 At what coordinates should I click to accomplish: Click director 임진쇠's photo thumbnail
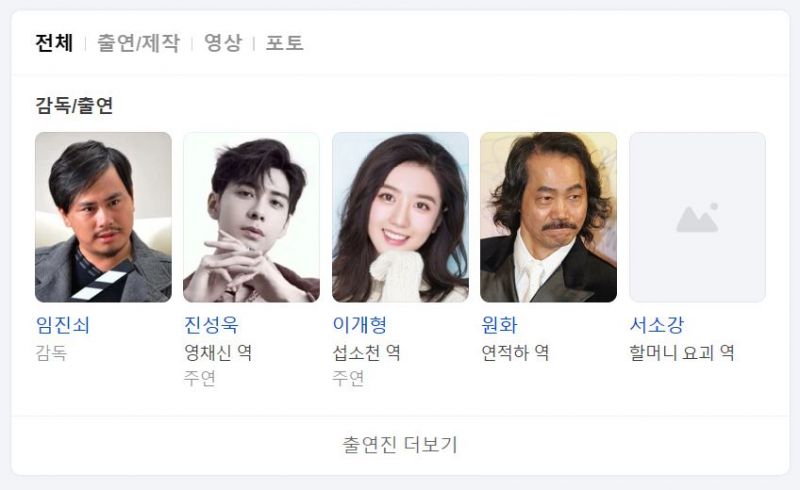pos(103,217)
